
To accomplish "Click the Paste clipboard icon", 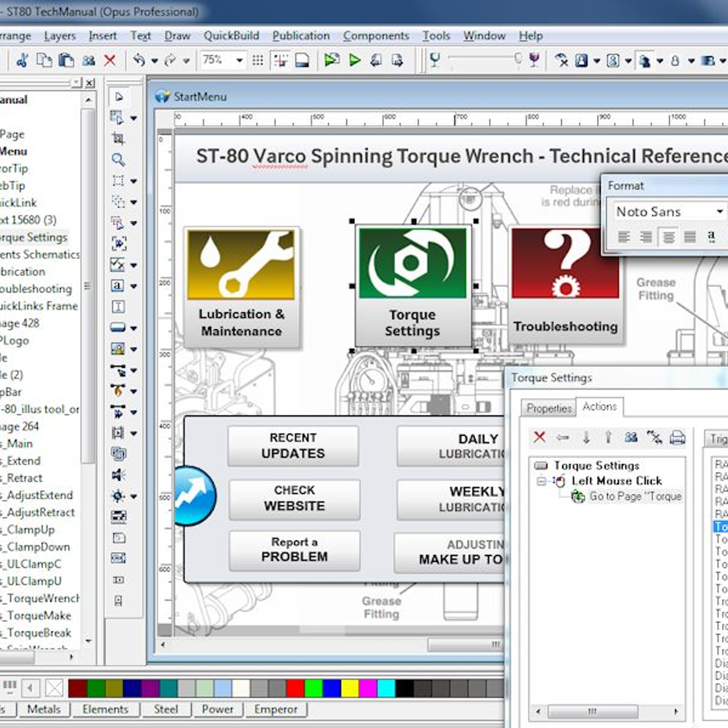I will pos(66,60).
